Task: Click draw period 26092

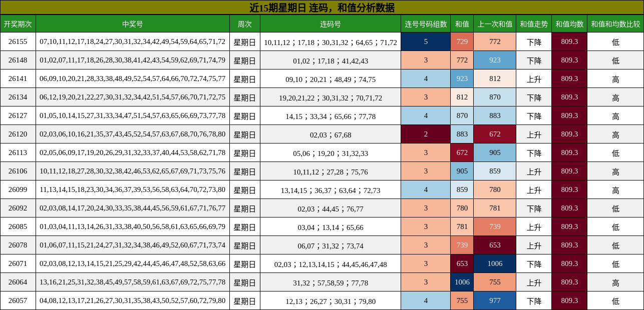Action: (18, 208)
